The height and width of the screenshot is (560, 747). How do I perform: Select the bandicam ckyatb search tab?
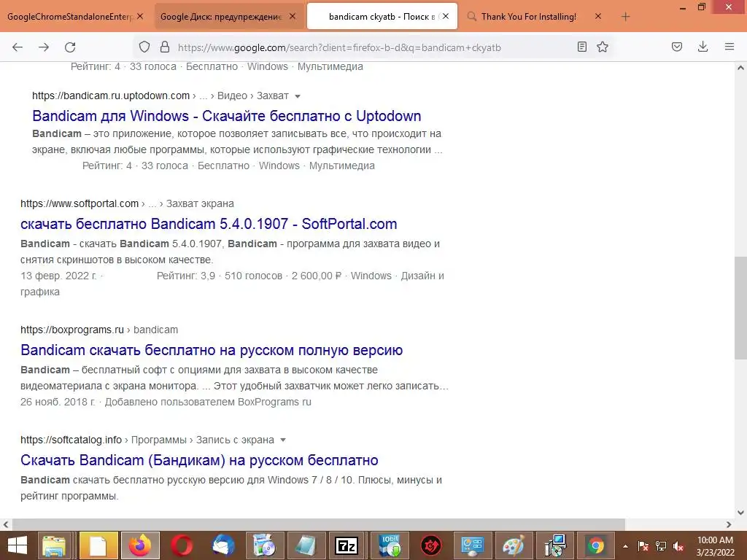(x=382, y=17)
